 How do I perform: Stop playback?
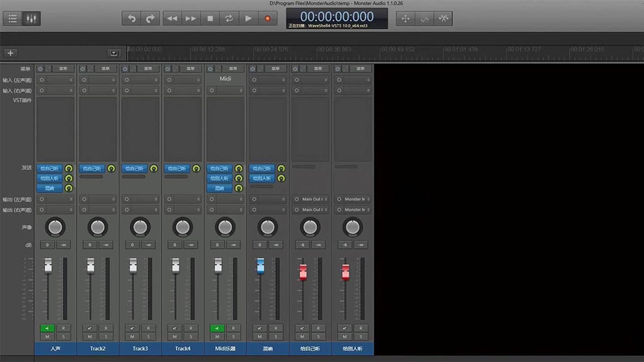[x=210, y=18]
